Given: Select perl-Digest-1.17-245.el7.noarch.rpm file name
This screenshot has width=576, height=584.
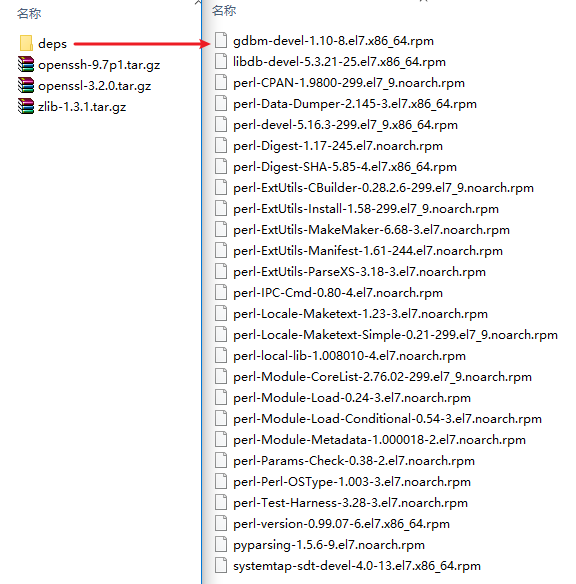Looking at the screenshot, I should pos(338,146).
